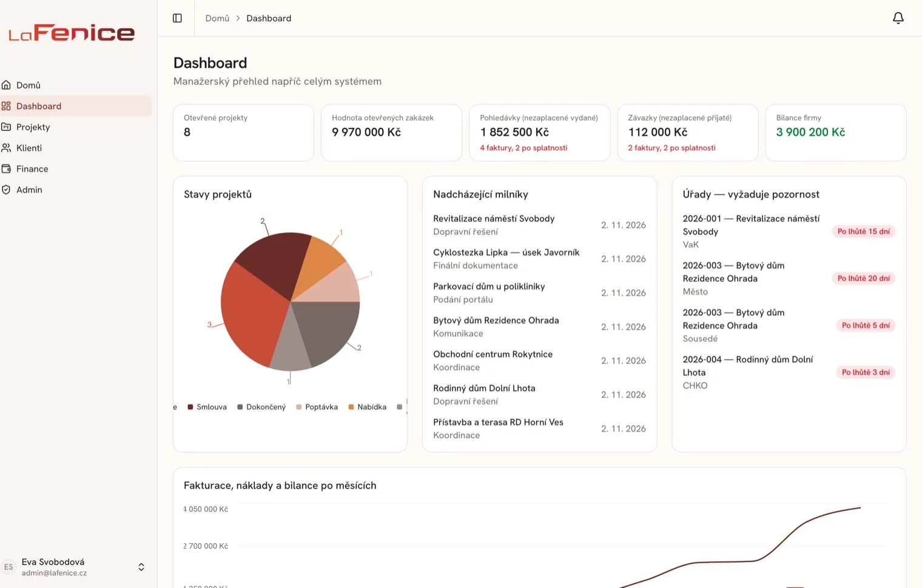Image resolution: width=922 pixels, height=588 pixels.
Task: Expand the Eva Svobodová account menu chevron
Action: click(x=141, y=567)
